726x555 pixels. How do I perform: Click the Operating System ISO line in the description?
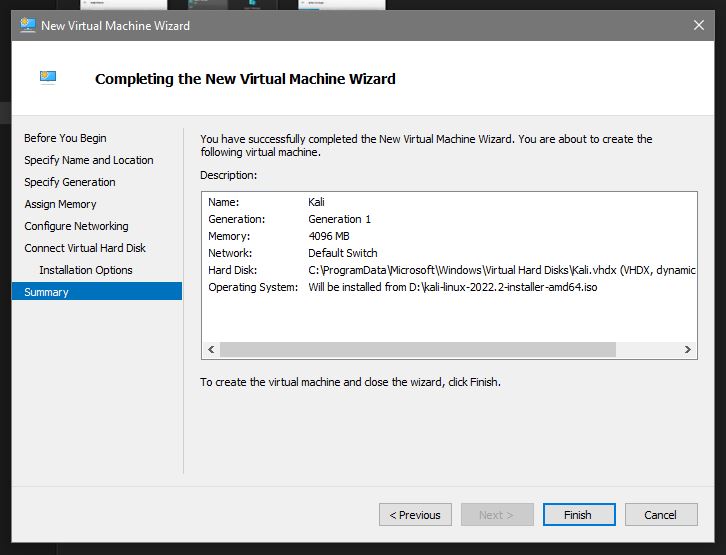[452, 287]
